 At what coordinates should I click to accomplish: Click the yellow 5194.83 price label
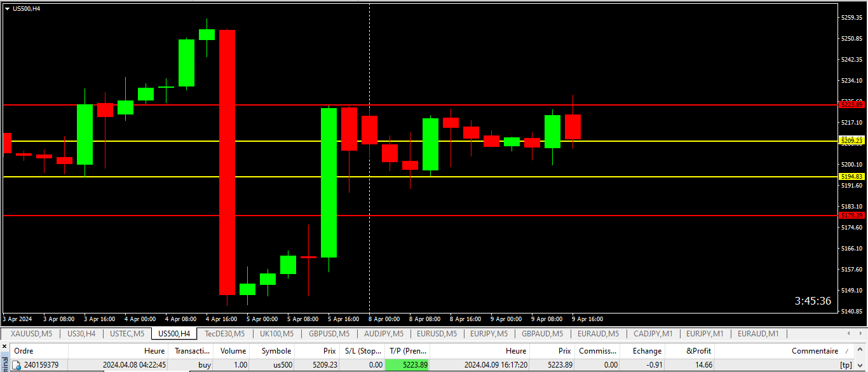pyautogui.click(x=851, y=177)
